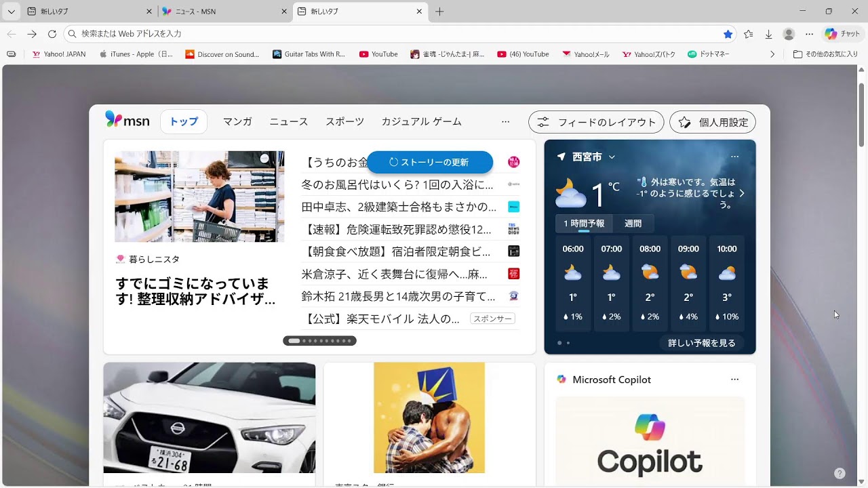Click the 10:00 hourly forecast column
The image size is (868, 488).
[727, 283]
